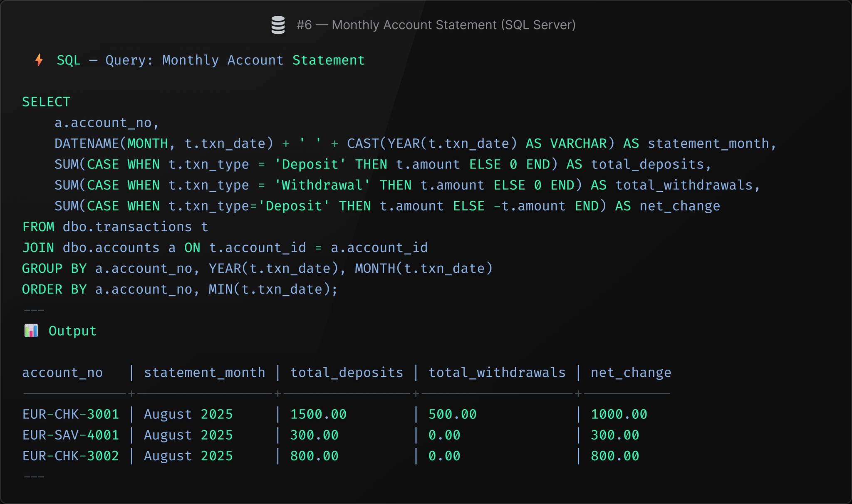The height and width of the screenshot is (504, 852).
Task: Click 'August 2025' in EUR-CHK-3002 row
Action: coord(188,456)
